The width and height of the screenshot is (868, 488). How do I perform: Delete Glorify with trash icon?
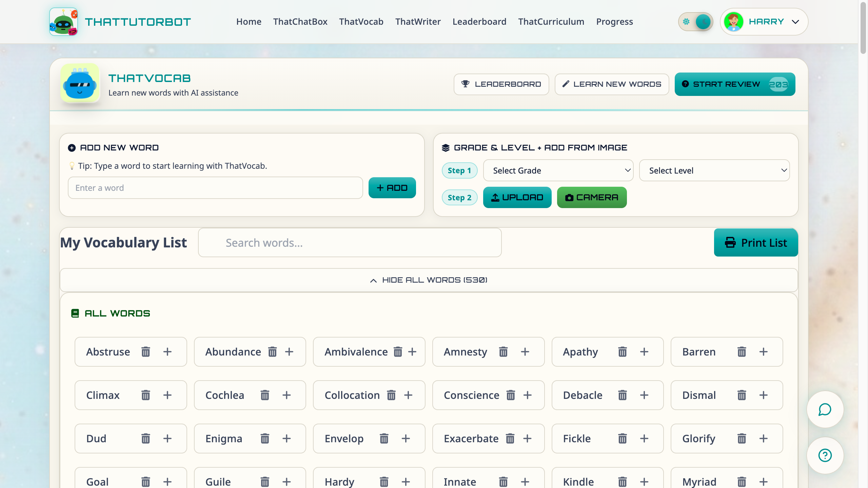(742, 439)
